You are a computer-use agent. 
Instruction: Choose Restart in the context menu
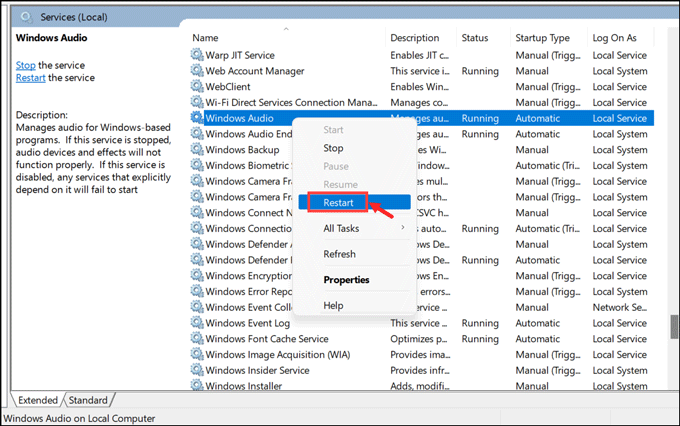pyautogui.click(x=354, y=203)
